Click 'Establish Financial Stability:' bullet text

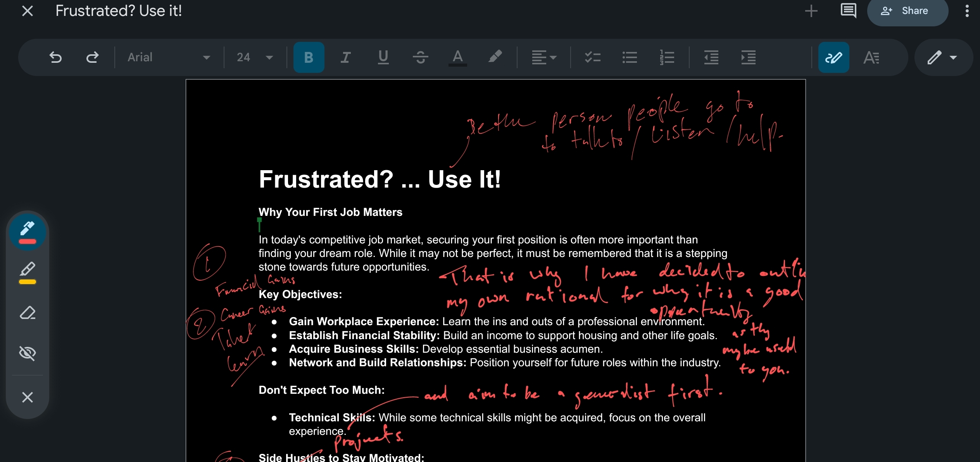click(x=364, y=335)
